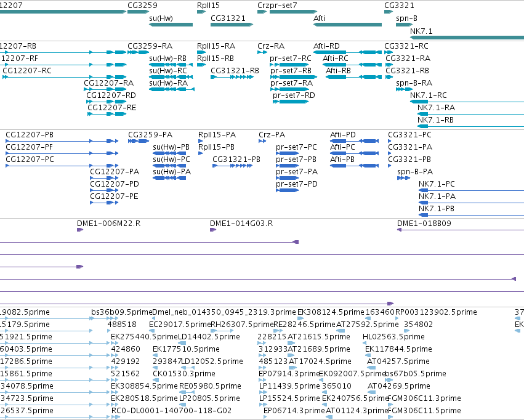Click protein CG12207-PA label
Viewport: 524px width, 420px height.
point(115,172)
